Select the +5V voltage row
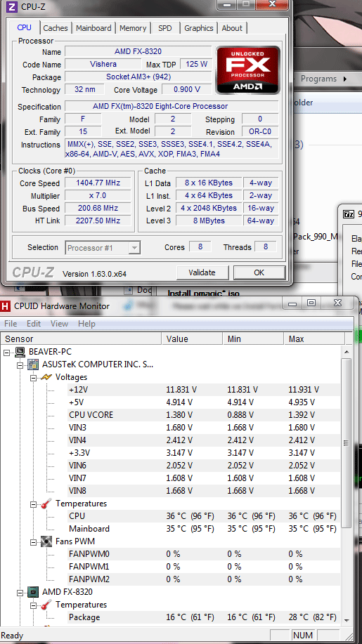Screen dimensions: 362x644 click(x=203, y=402)
